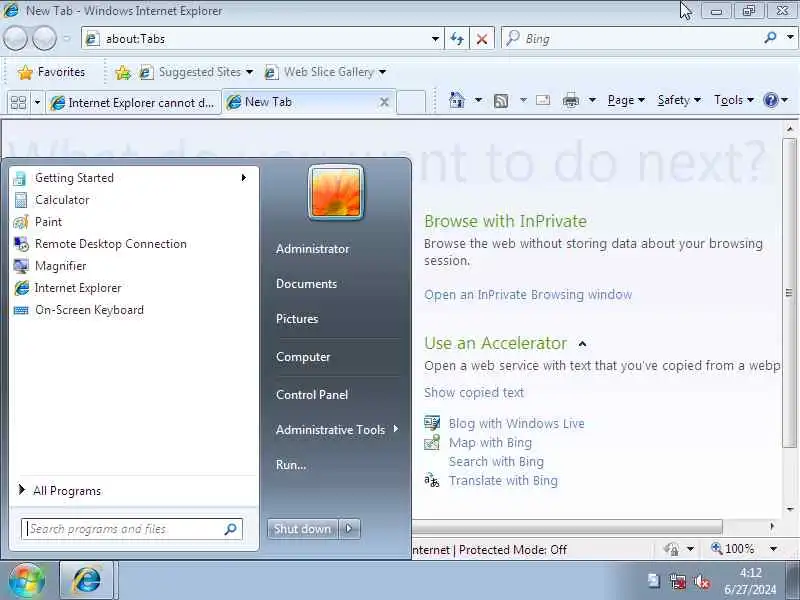The width and height of the screenshot is (800, 600).
Task: Click the network tray icon
Action: point(678,582)
